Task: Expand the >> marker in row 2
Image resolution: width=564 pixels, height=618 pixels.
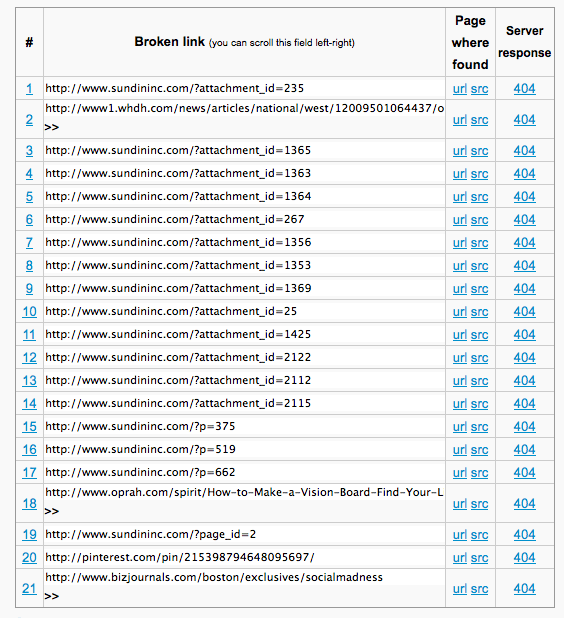Action: [52, 127]
